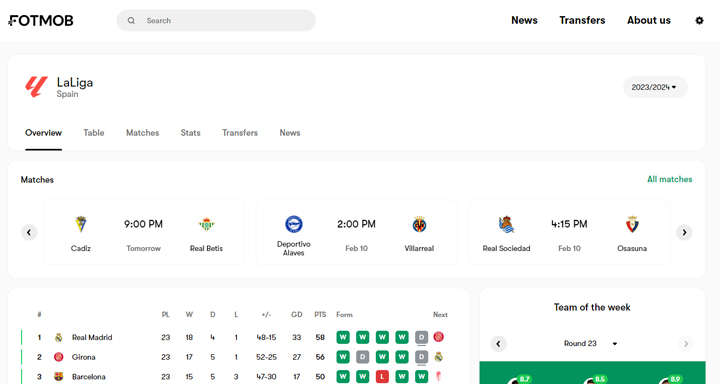The width and height of the screenshot is (720, 384).
Task: Switch to the Stats tab
Action: (x=191, y=133)
